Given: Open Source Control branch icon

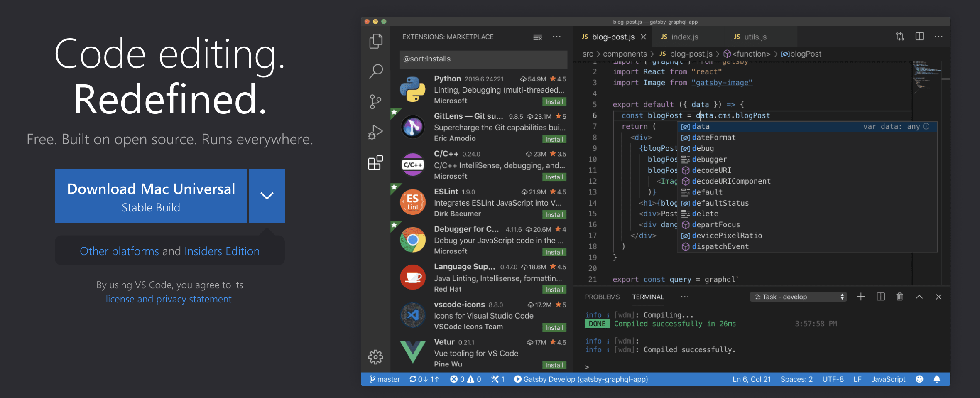Looking at the screenshot, I should coord(375,101).
